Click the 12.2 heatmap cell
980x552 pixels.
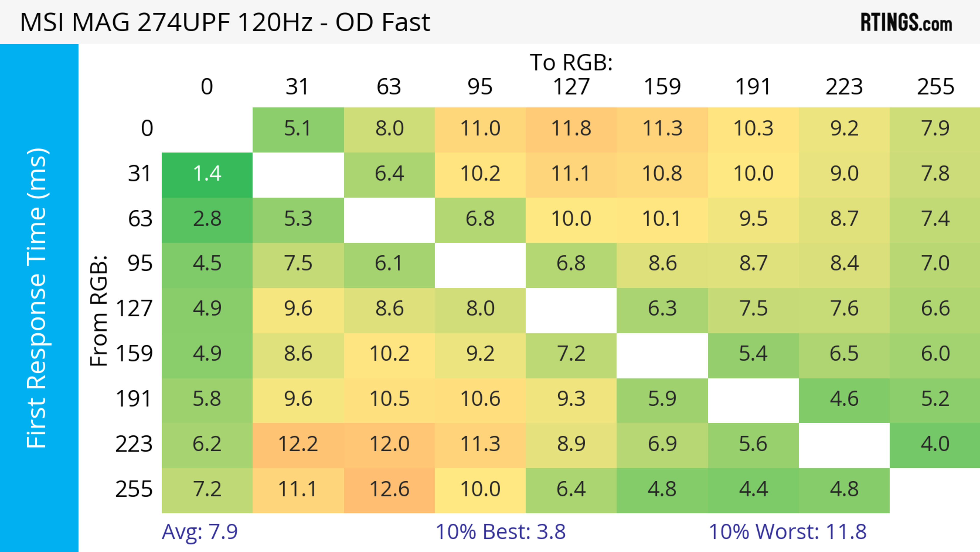[x=298, y=444]
